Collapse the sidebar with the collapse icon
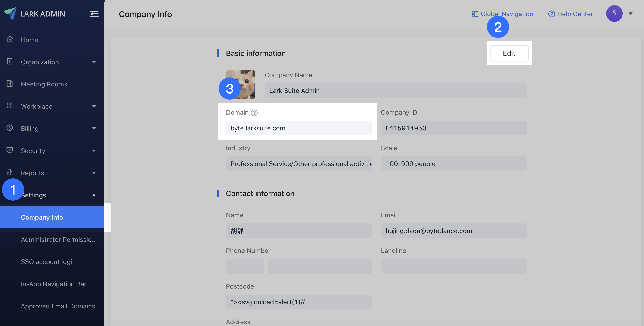The width and height of the screenshot is (644, 326). click(x=94, y=14)
